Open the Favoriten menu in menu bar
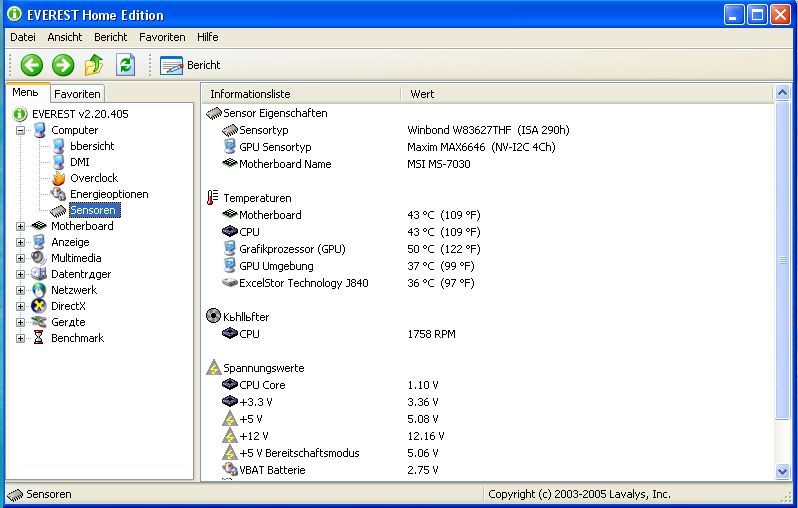This screenshot has width=798, height=508. click(x=162, y=37)
